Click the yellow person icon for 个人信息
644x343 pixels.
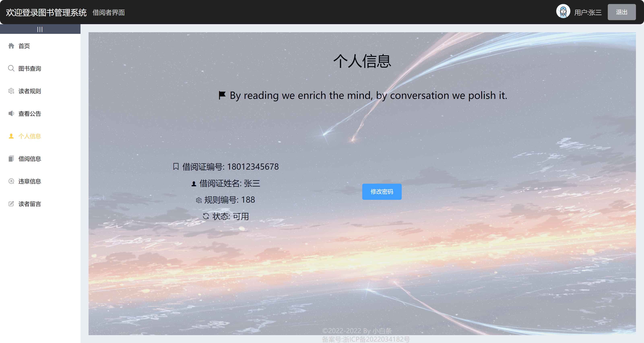click(11, 136)
